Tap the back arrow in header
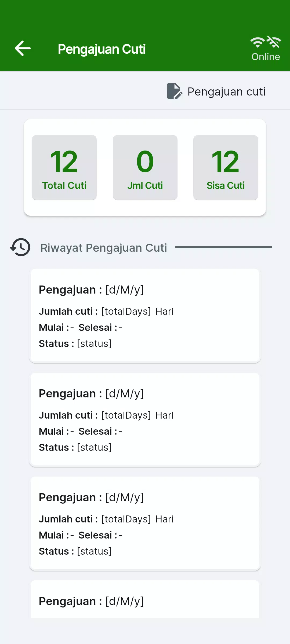The image size is (290, 644). tap(23, 49)
